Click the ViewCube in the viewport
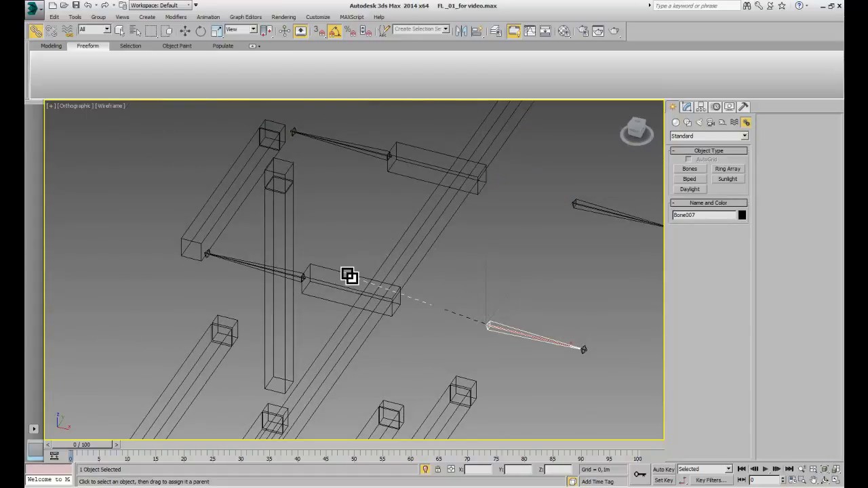Viewport: 868px width, 488px height. pyautogui.click(x=636, y=129)
